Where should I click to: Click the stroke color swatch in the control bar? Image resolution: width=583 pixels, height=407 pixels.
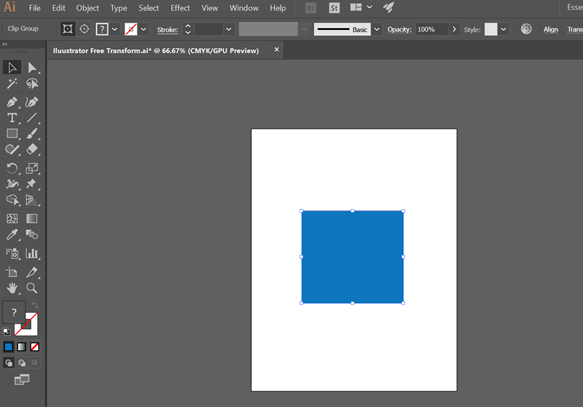(x=131, y=29)
